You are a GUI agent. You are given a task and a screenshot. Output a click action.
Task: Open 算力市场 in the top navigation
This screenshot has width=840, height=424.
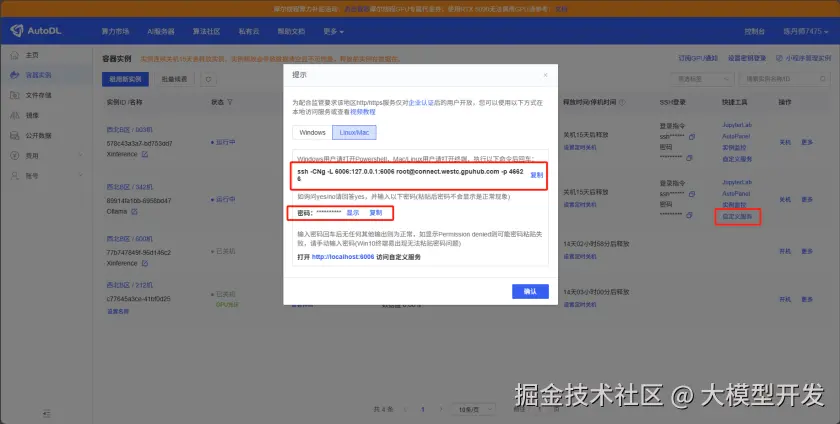(x=115, y=32)
